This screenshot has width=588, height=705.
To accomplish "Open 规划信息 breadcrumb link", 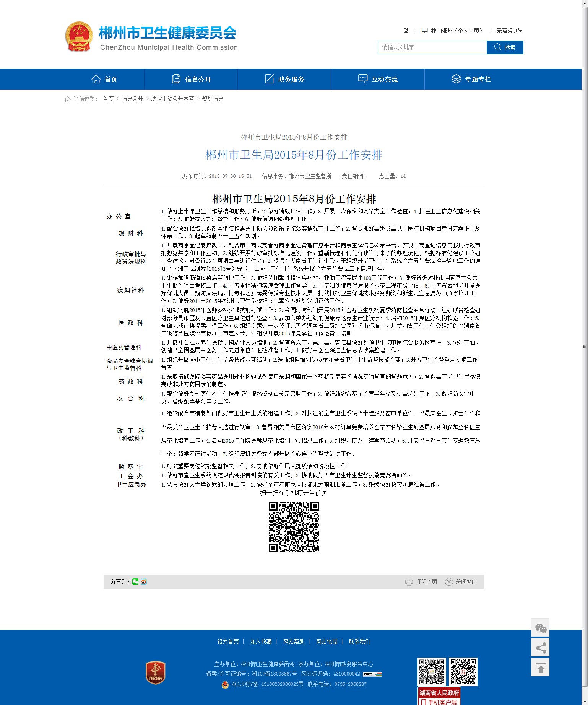I will (x=213, y=99).
